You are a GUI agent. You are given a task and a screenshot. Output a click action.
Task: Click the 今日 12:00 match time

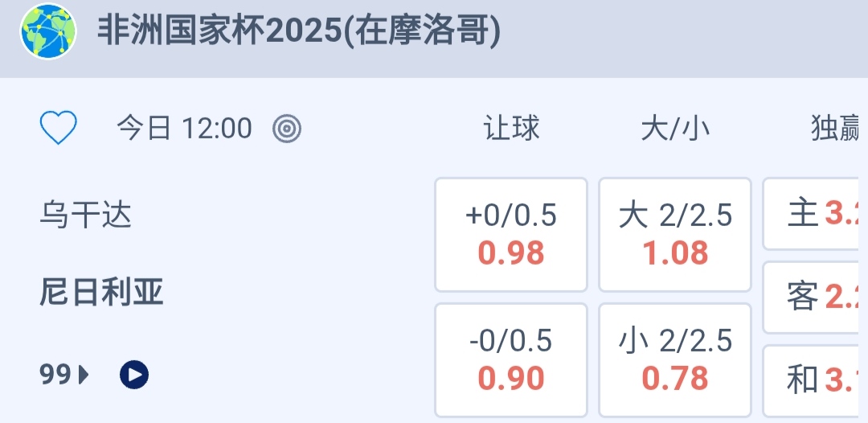tap(184, 129)
